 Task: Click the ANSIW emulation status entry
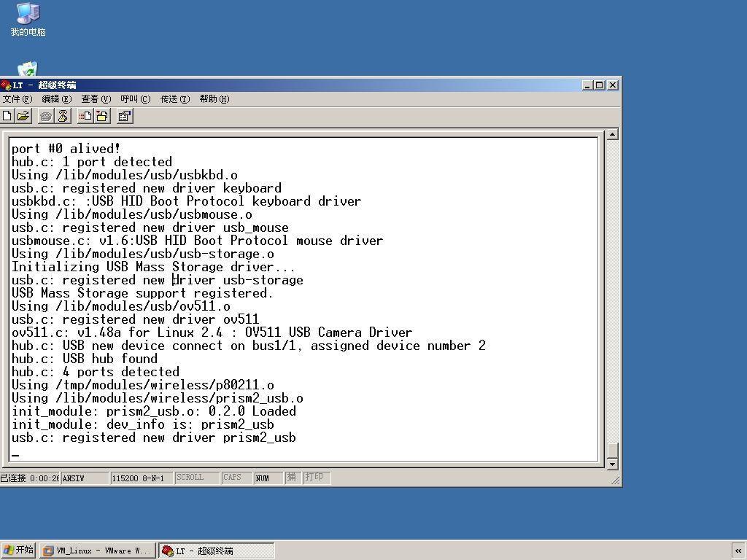tap(85, 478)
